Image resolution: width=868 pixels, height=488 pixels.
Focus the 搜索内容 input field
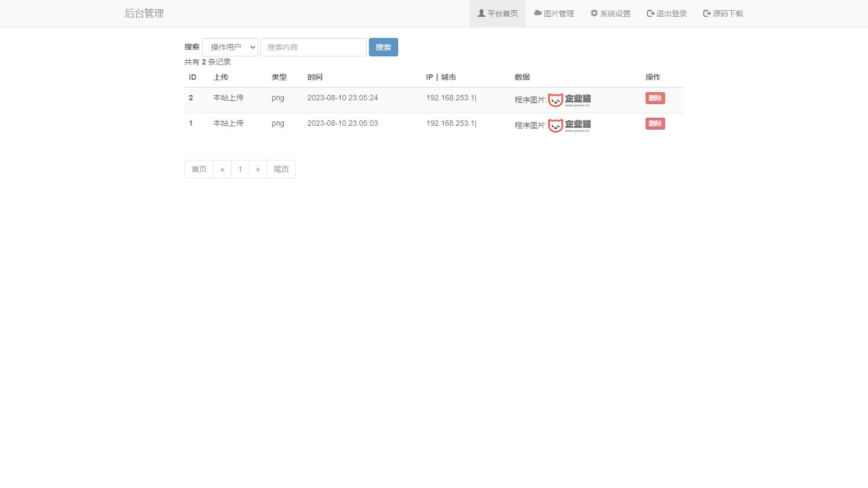pos(314,47)
